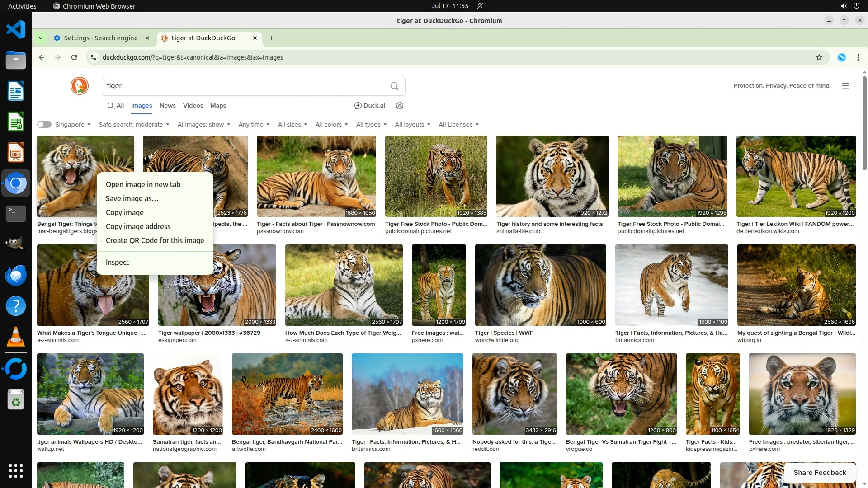Open the DuckDuckGo hamburger menu
Screen dimensions: 868x488
click(x=845, y=86)
